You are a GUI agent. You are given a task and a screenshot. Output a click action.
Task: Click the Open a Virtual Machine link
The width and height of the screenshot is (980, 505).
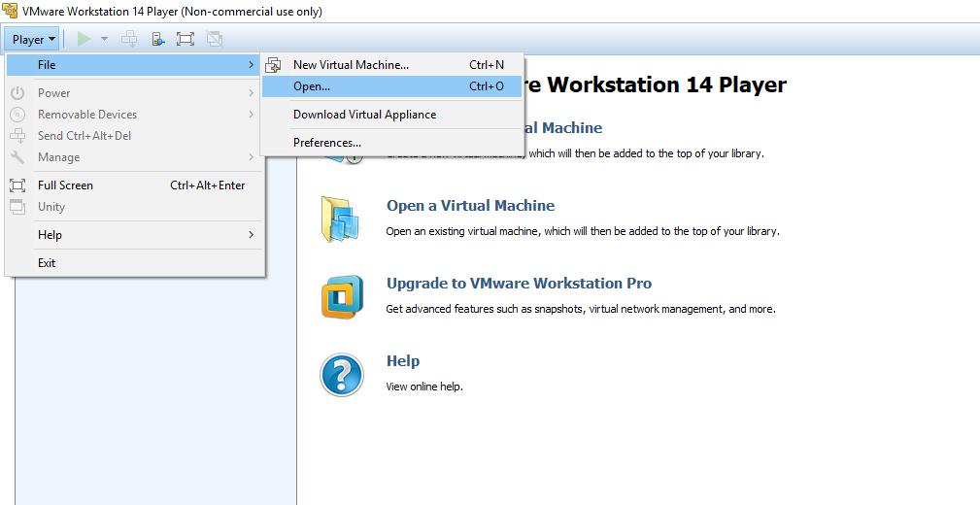pyautogui.click(x=471, y=206)
